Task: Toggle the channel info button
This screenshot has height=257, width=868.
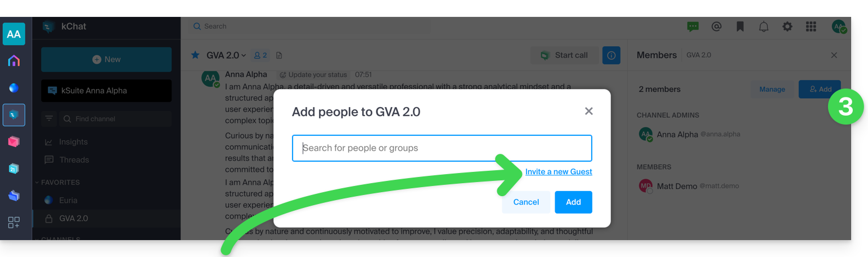Action: 611,55
